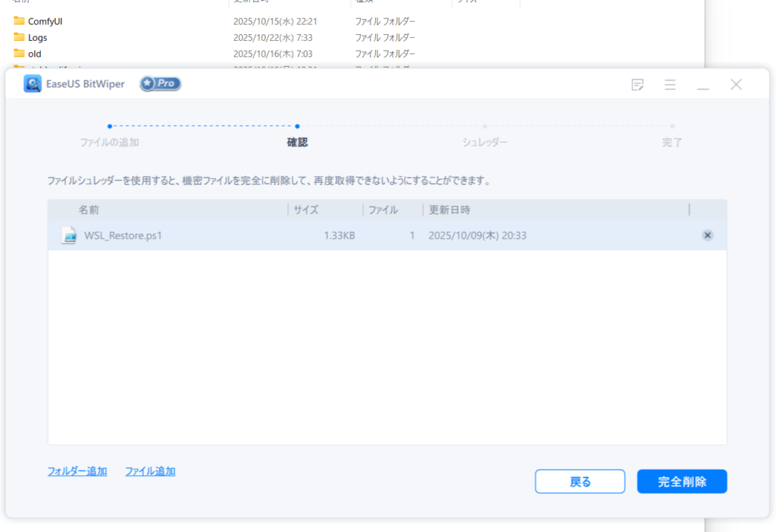Image resolution: width=776 pixels, height=532 pixels.
Task: Click the 完了 step indicator dot
Action: pyautogui.click(x=671, y=127)
